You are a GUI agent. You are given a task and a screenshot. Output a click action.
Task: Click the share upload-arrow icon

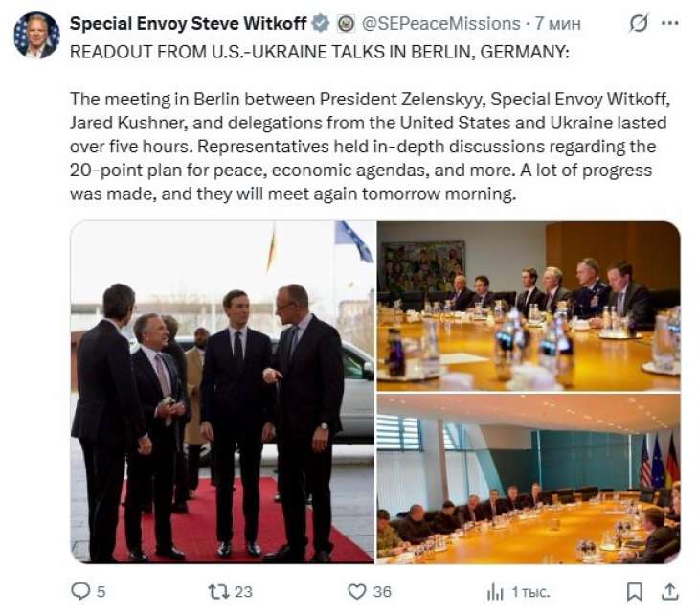670,592
